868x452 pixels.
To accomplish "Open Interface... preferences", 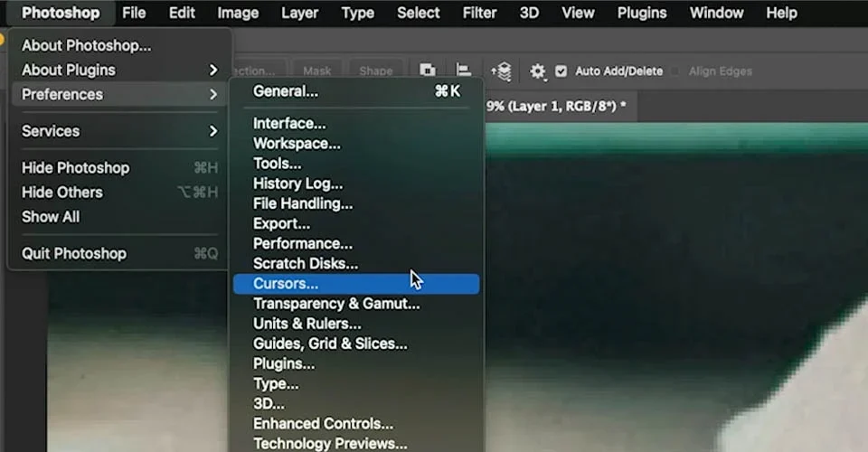I will click(x=356, y=123).
